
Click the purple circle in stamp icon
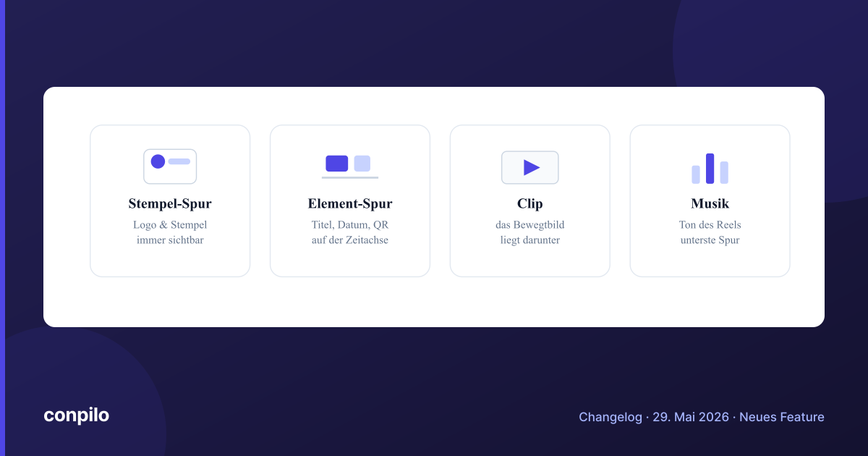(158, 161)
